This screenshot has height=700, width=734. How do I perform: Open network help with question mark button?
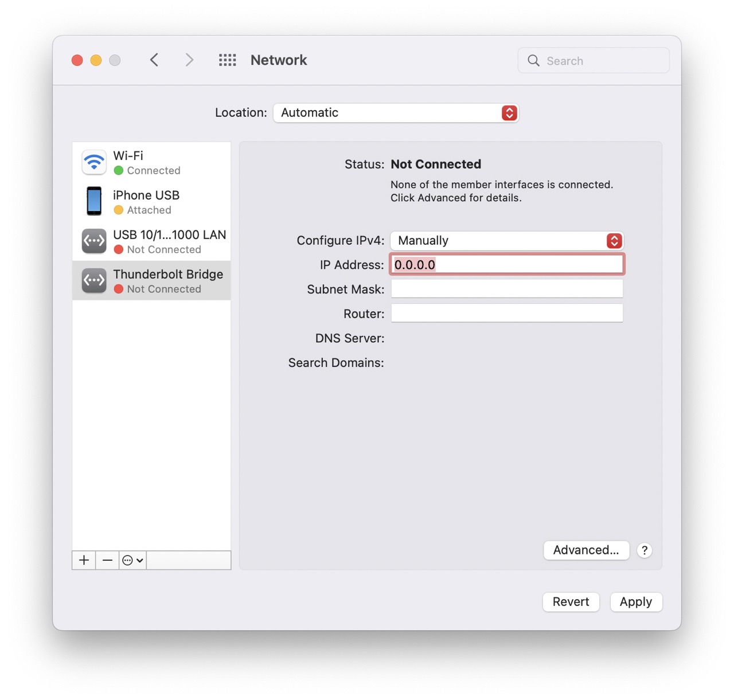645,550
